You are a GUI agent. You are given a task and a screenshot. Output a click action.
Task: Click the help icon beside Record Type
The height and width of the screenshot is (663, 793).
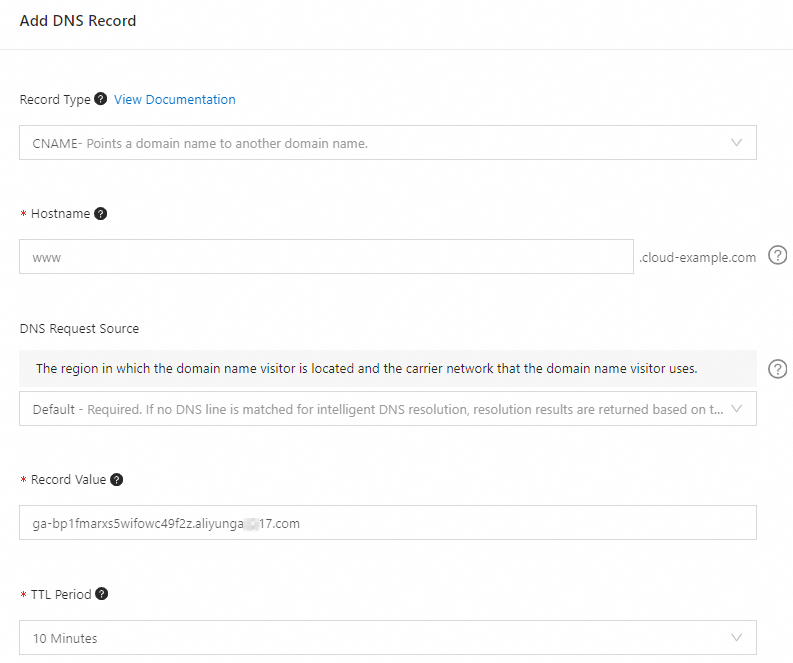point(100,100)
